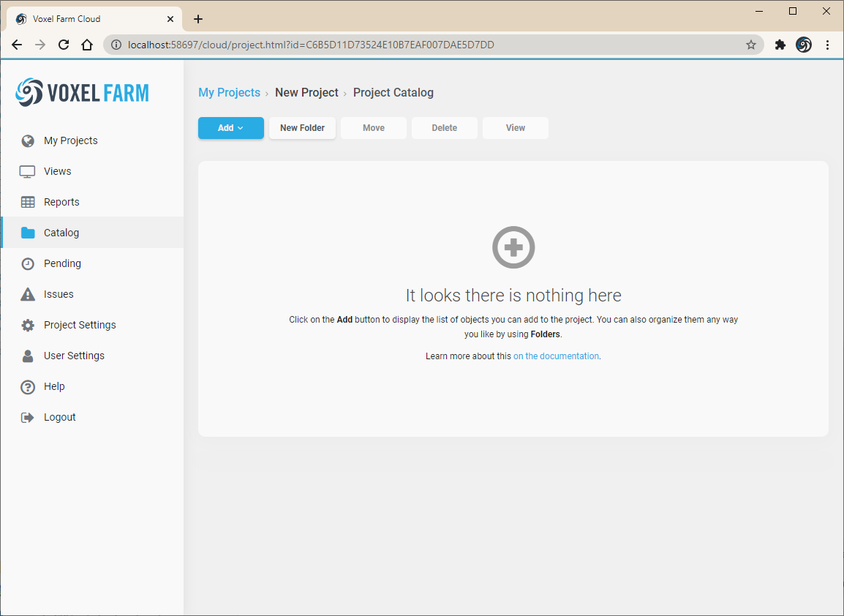Click the clock icon next to Pending
The height and width of the screenshot is (616, 844).
[28, 263]
